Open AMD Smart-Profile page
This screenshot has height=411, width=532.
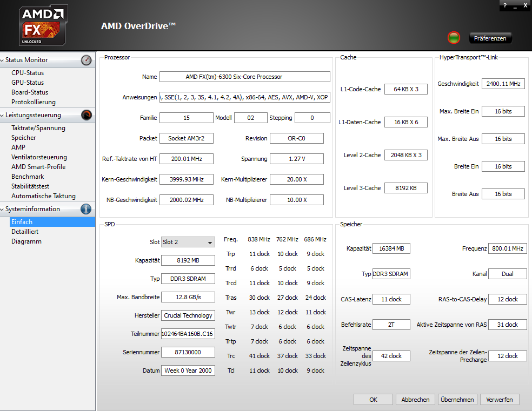[x=38, y=167]
